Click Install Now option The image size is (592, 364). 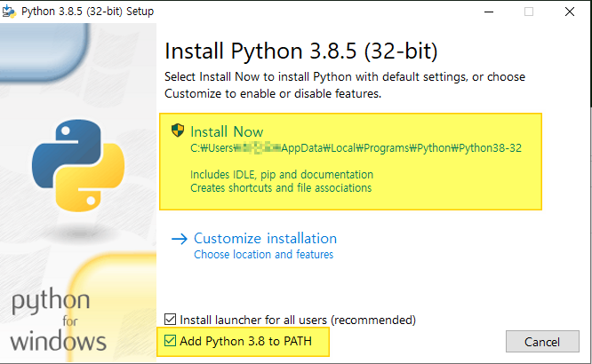pos(350,162)
